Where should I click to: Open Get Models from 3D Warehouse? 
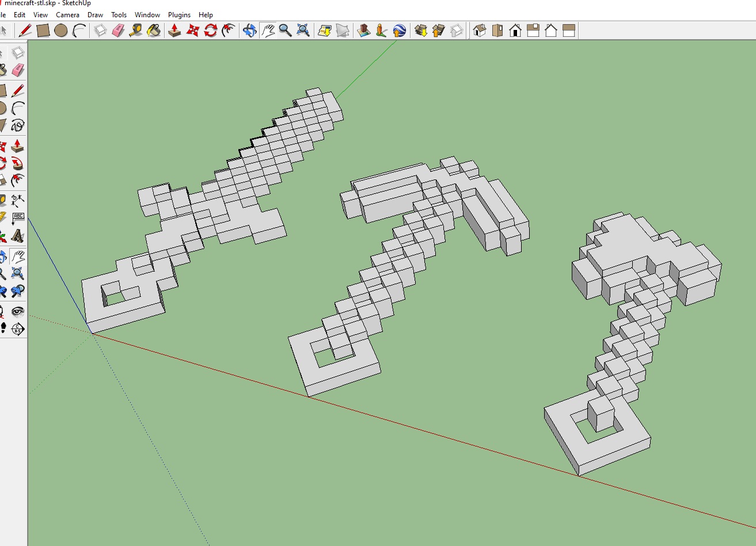(421, 30)
